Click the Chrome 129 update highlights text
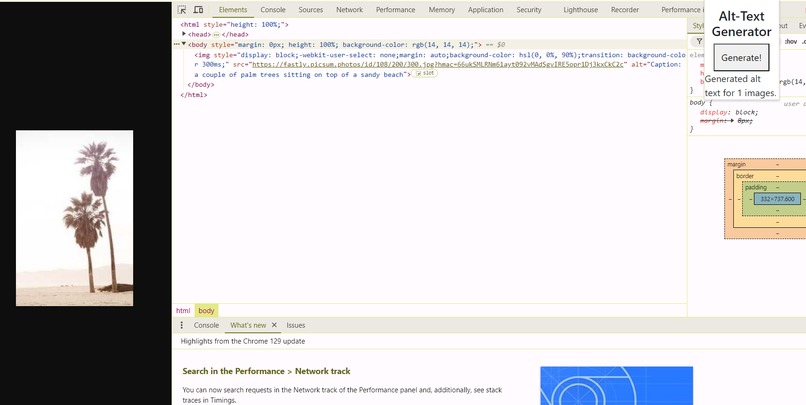The width and height of the screenshot is (806, 405). click(x=243, y=341)
